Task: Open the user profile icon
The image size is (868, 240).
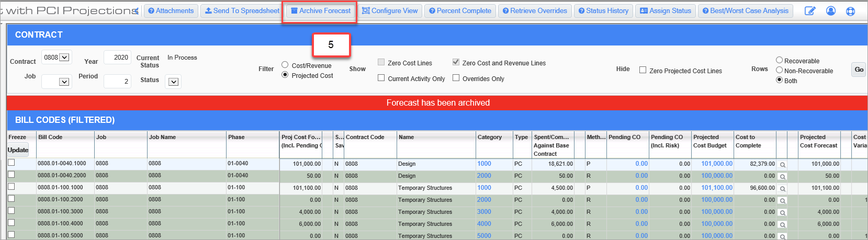Action: [830, 11]
